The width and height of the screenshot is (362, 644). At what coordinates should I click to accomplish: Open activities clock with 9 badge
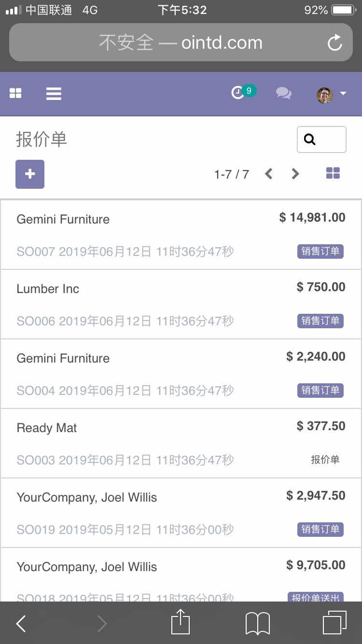(238, 92)
